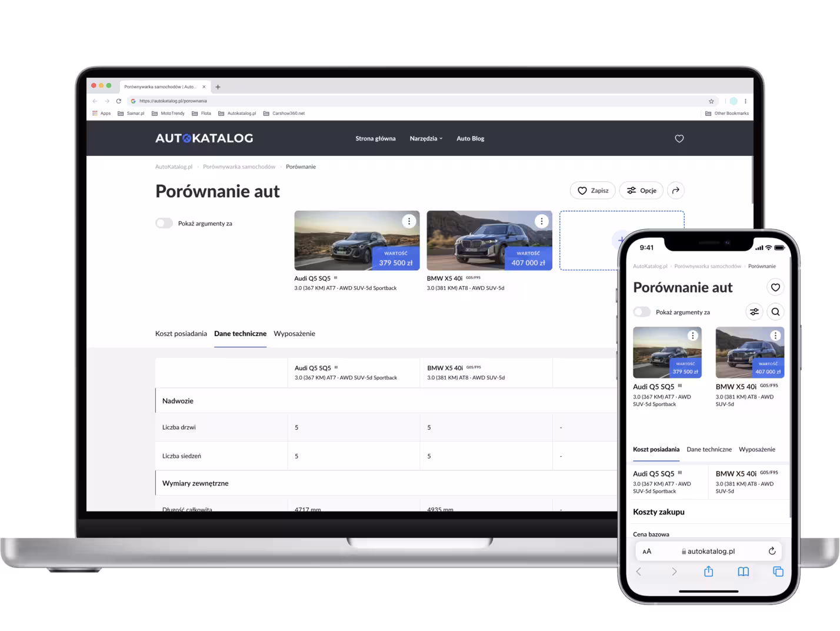This screenshot has height=631, width=840.
Task: Select Koszt posiadania tab on phone
Action: tap(656, 449)
